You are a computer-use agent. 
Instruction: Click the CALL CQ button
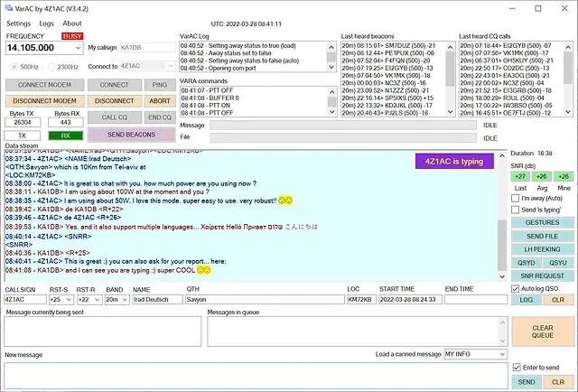115,117
